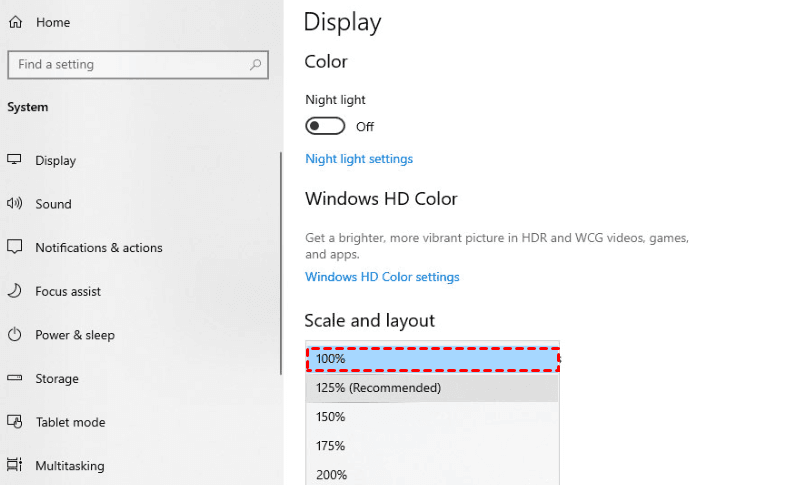Turn on the Night light toggle
Screen dimensions: 791x485
(325, 126)
